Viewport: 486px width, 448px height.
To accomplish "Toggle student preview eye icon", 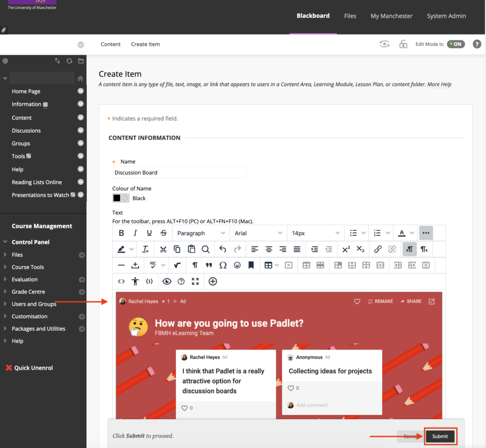I will pyautogui.click(x=384, y=44).
